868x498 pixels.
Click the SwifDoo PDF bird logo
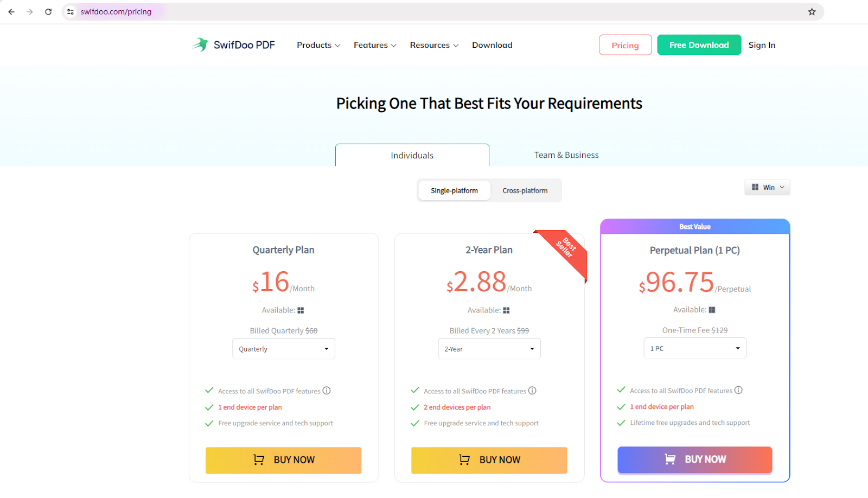pos(200,44)
